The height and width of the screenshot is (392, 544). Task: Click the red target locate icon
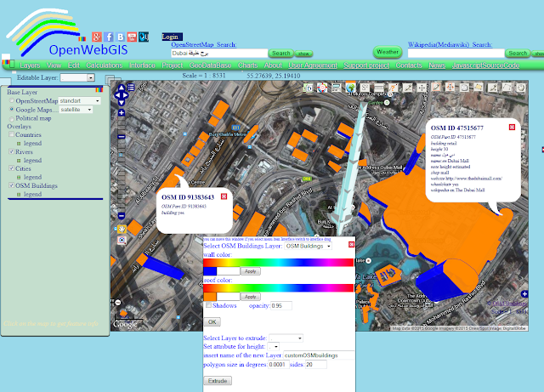(x=322, y=88)
